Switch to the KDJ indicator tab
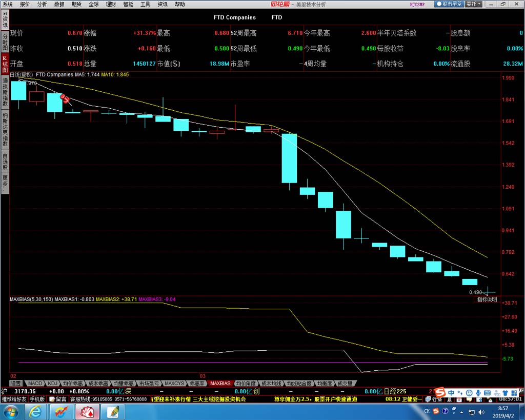Image resolution: width=525 pixels, height=420 pixels. tap(53, 383)
